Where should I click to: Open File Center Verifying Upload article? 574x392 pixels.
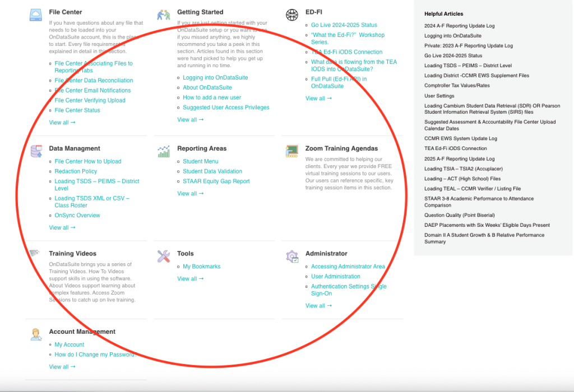pyautogui.click(x=90, y=100)
